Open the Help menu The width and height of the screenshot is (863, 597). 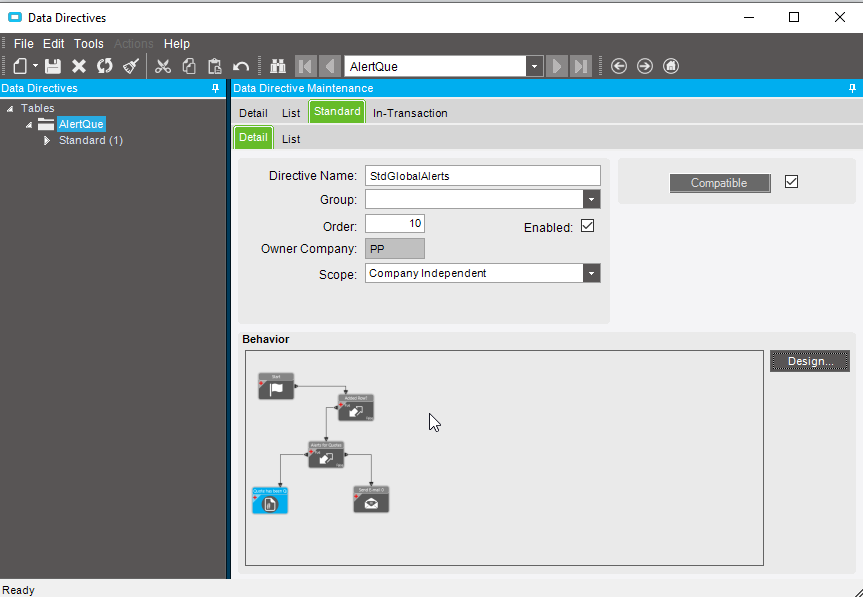(177, 43)
